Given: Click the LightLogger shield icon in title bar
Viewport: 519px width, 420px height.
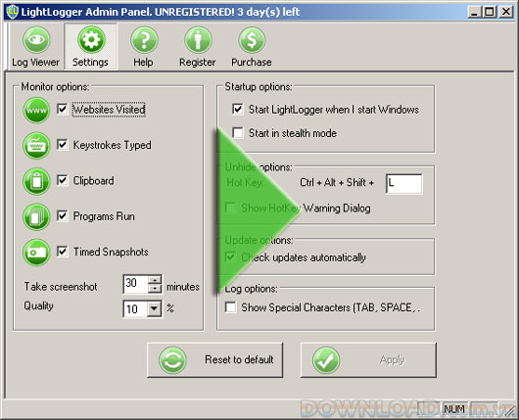Looking at the screenshot, I should (13, 12).
